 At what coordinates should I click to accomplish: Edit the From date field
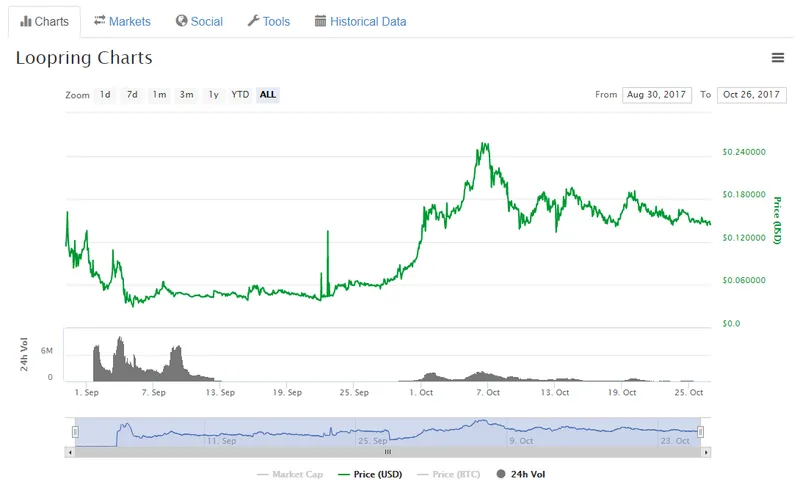coord(657,95)
